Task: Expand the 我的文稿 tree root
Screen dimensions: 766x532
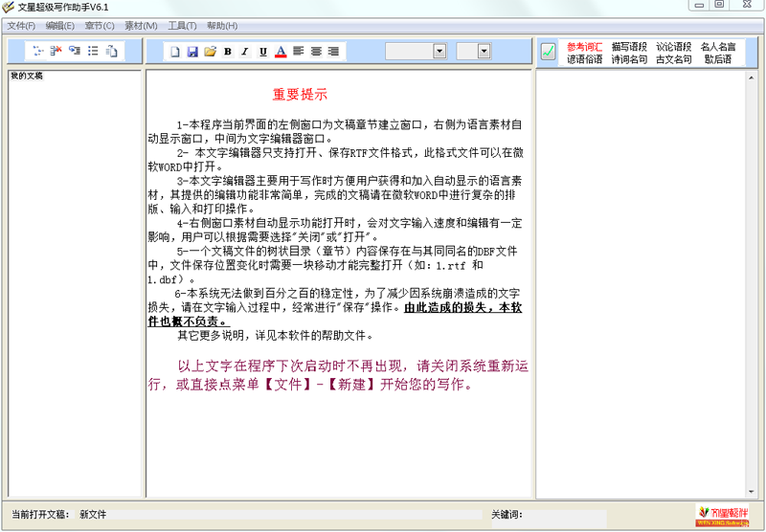Action: 26,76
